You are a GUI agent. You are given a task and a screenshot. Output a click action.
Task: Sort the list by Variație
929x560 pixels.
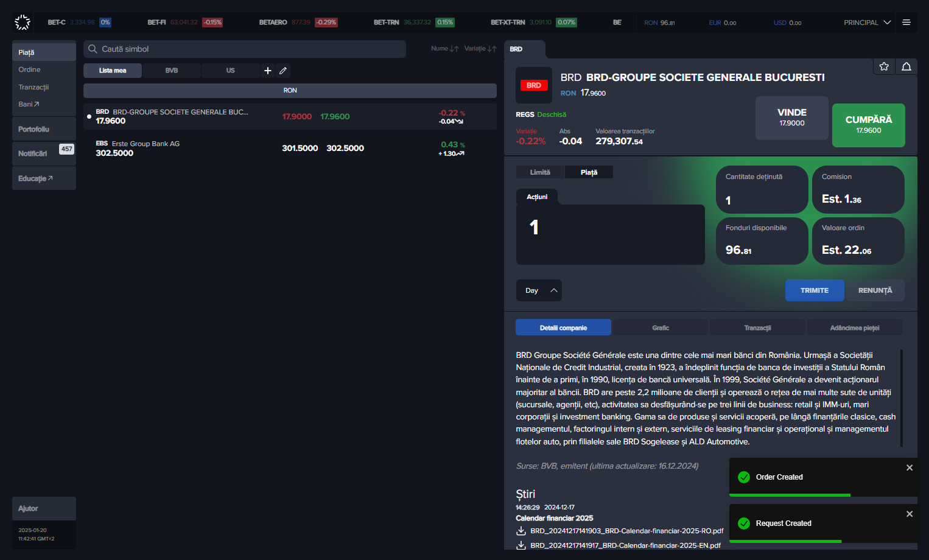tap(480, 49)
